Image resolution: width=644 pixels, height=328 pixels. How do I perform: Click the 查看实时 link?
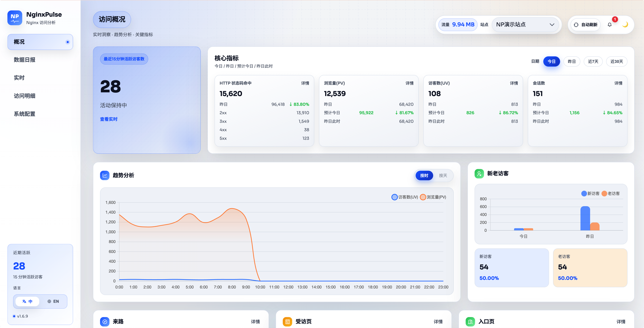(x=108, y=119)
